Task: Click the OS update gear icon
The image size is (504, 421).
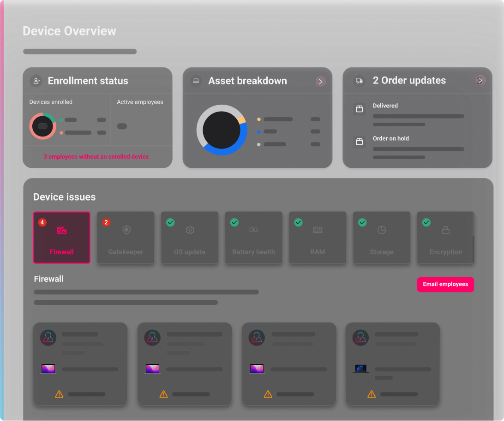Action: (190, 230)
